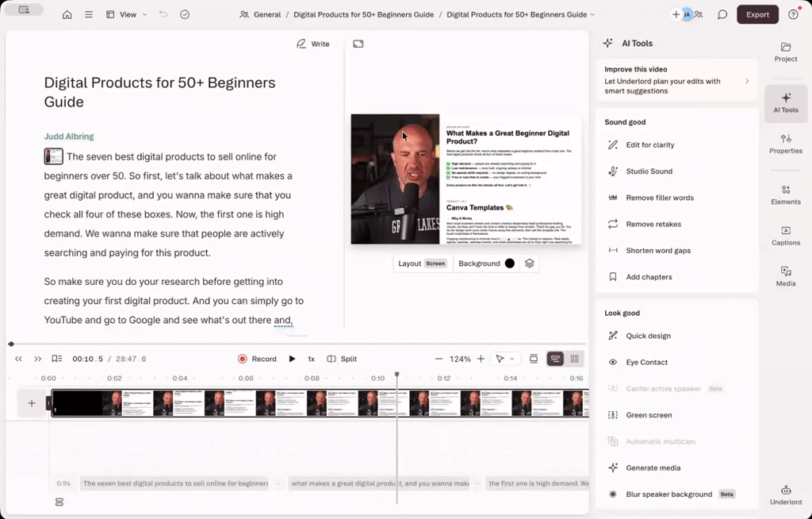Image resolution: width=812 pixels, height=519 pixels.
Task: Open the View dropdown
Action: [127, 14]
